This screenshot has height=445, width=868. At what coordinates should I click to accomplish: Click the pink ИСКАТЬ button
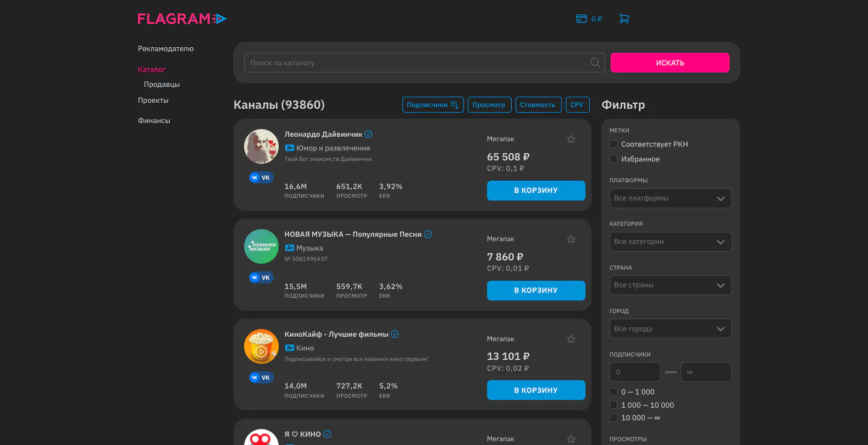click(670, 63)
